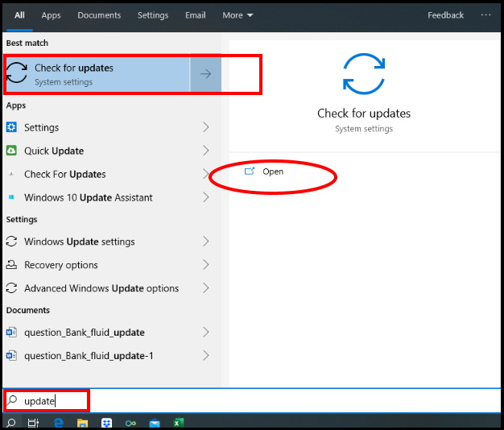Screen dimensions: 504x430
Task: Expand chevron for question_Bank_fluid_update-1 document
Action: 206,355
